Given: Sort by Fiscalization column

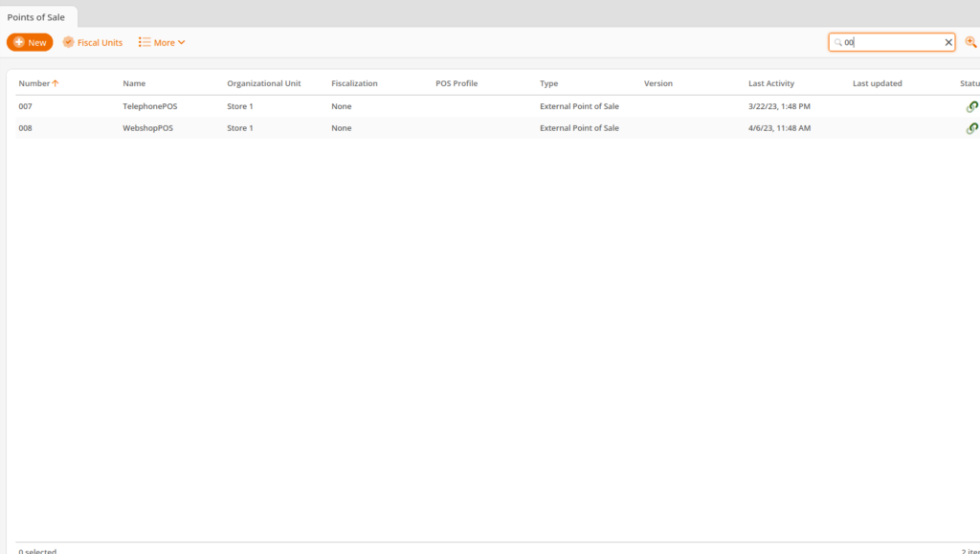Looking at the screenshot, I should point(354,83).
